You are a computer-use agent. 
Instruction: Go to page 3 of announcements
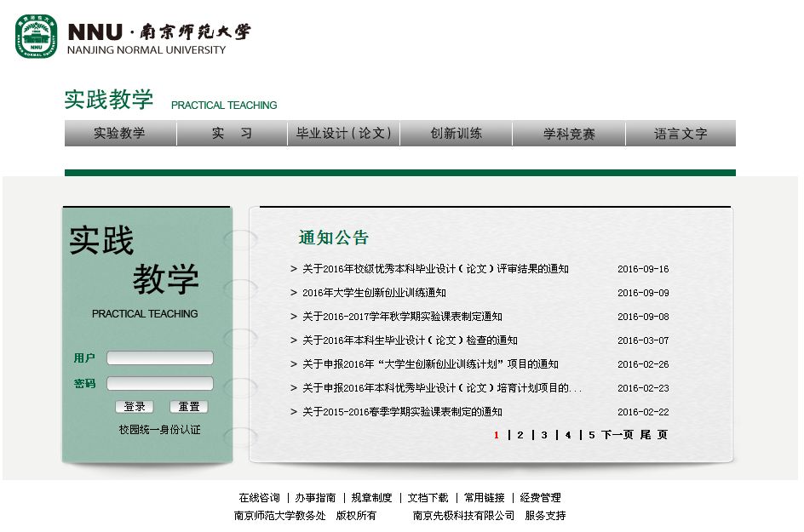[x=544, y=435]
